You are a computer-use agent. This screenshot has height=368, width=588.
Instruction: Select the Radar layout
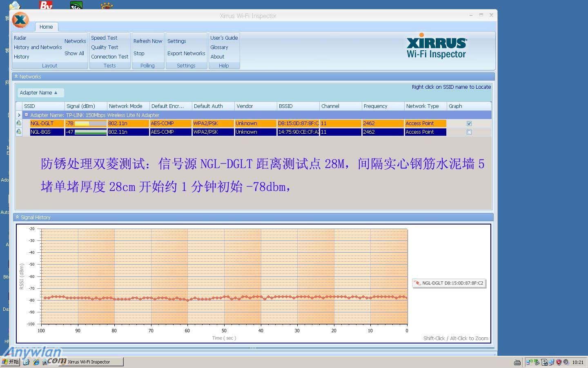(20, 38)
